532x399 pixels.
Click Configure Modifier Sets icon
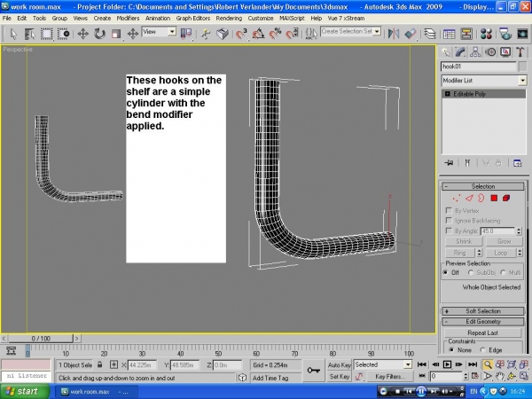(x=518, y=163)
